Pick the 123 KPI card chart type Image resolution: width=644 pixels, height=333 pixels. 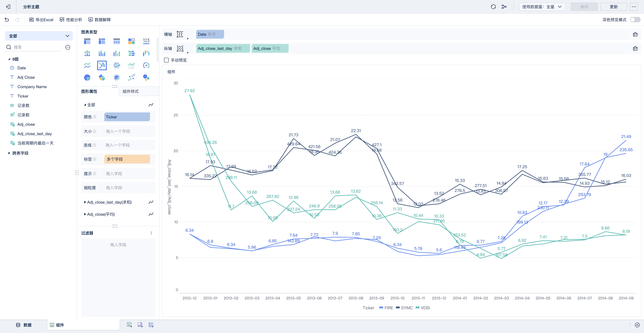tap(146, 41)
